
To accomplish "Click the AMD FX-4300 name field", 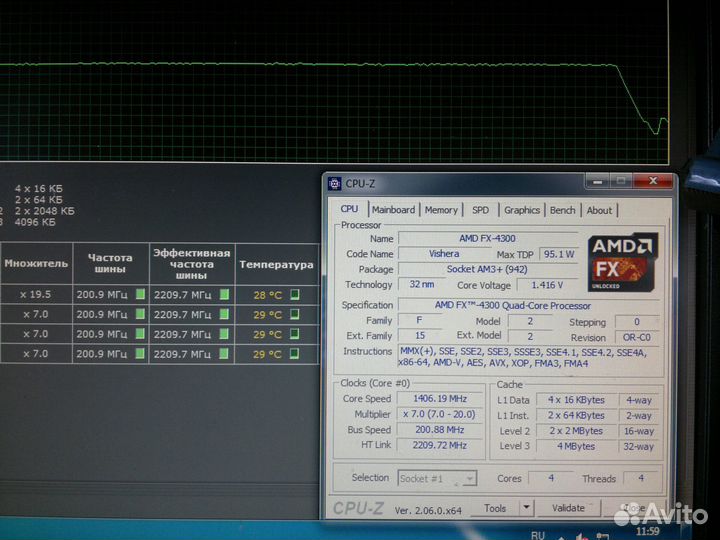I will pos(487,238).
